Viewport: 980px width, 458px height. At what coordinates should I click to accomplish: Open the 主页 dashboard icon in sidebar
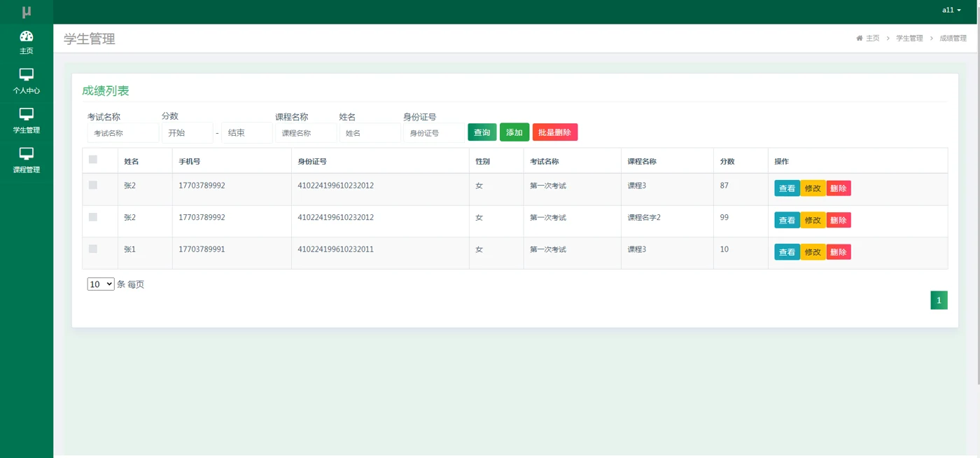tap(27, 36)
